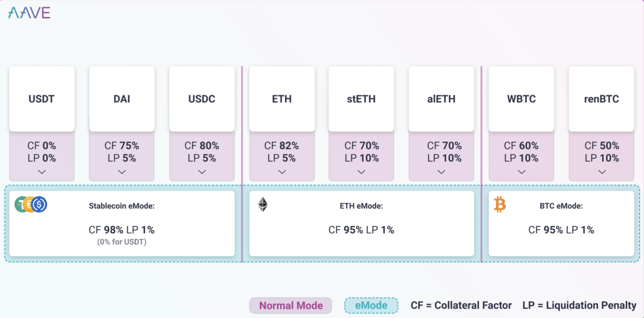
Task: Click the stETH asset card
Action: (x=362, y=99)
